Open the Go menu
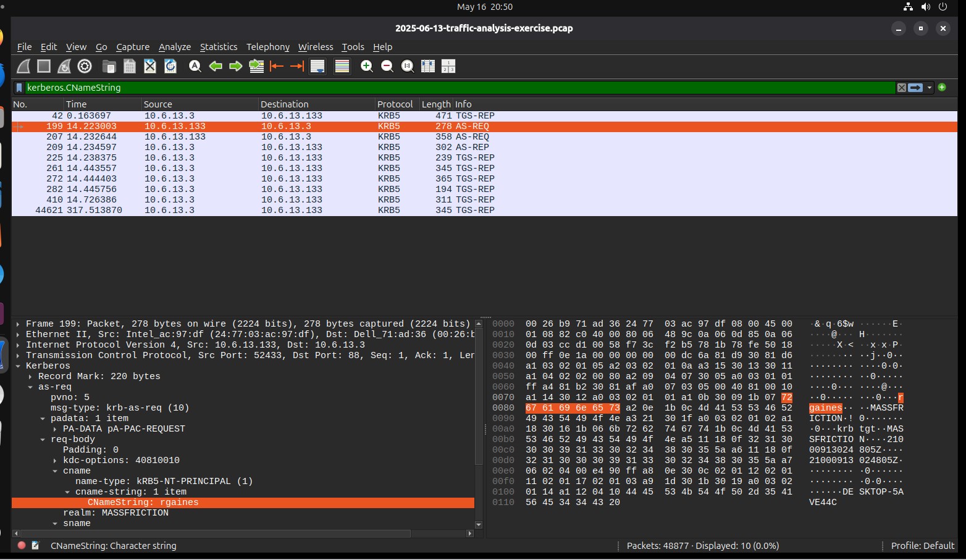Screen dimensions: 966x560 pyautogui.click(x=101, y=47)
